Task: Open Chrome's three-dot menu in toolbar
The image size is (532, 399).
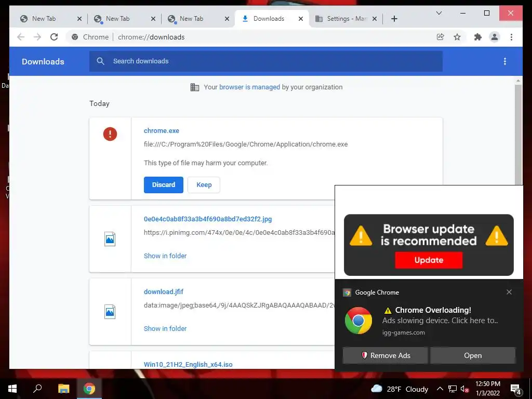Action: coord(511,37)
